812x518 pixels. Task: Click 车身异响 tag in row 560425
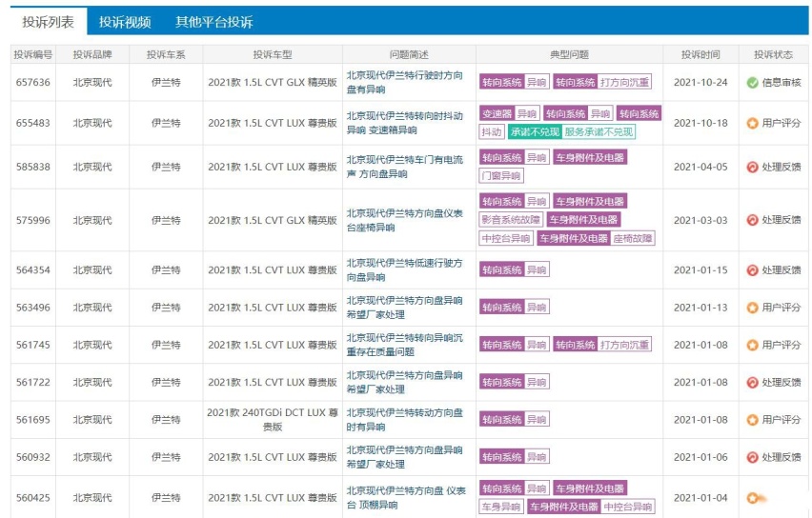(501, 508)
